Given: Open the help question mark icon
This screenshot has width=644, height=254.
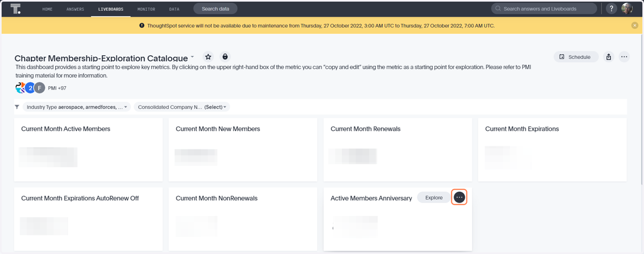Looking at the screenshot, I should click(x=612, y=9).
